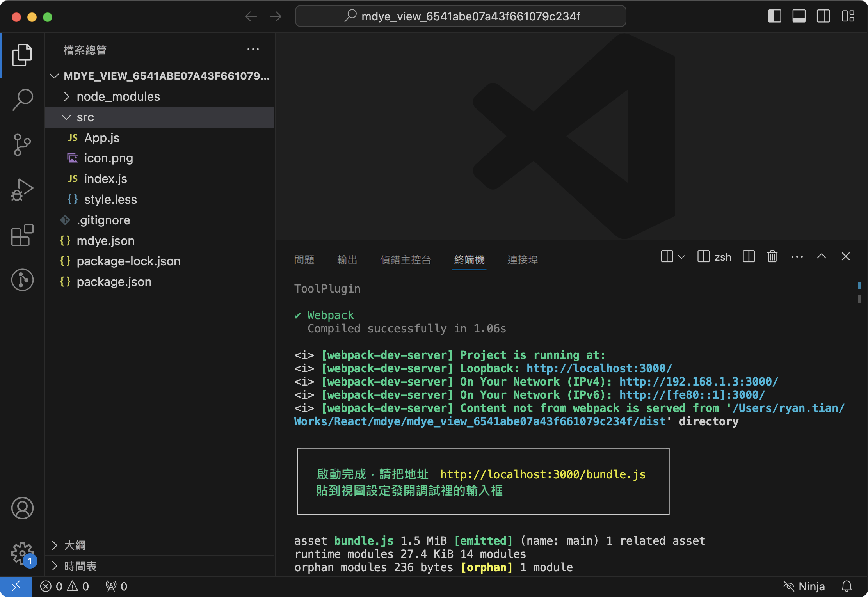Click the terminal scrollbar marker
The image size is (868, 597).
coord(859,286)
